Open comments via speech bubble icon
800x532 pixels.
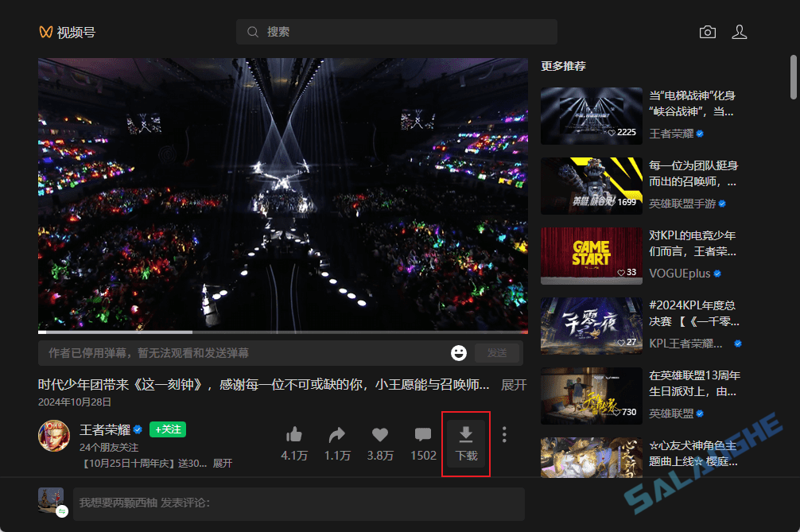423,435
